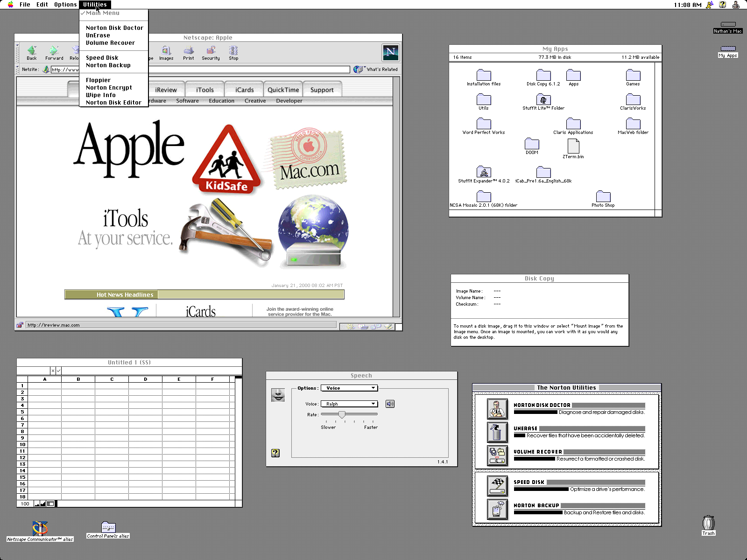Click the Netscape N logo
Image resolution: width=747 pixels, height=560 pixels.
[x=391, y=53]
